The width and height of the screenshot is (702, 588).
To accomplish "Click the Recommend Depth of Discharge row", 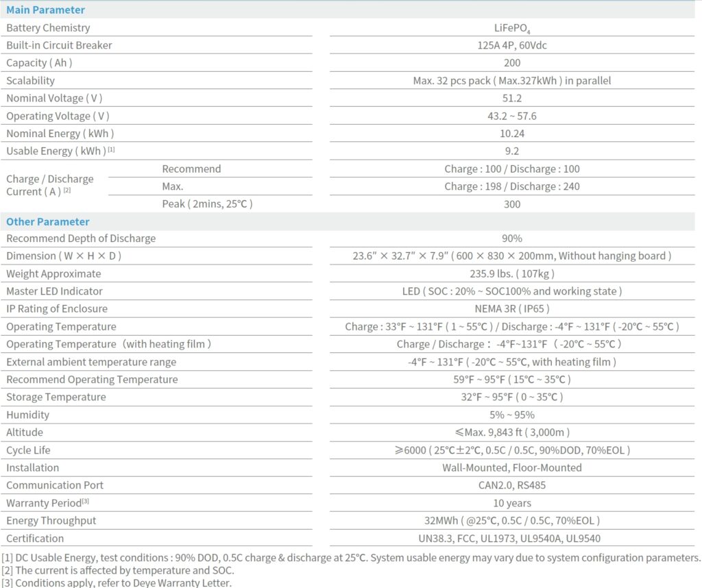I will [x=81, y=238].
